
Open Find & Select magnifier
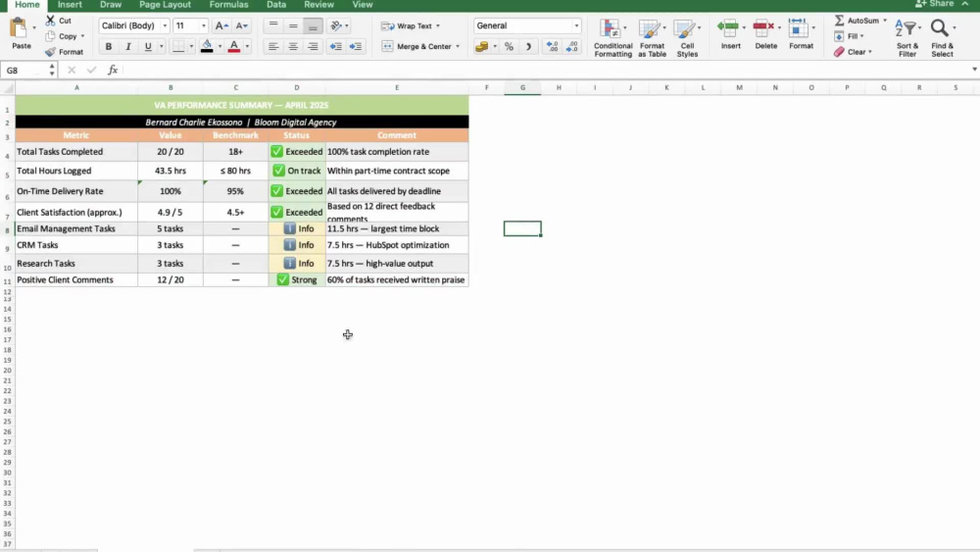[942, 37]
